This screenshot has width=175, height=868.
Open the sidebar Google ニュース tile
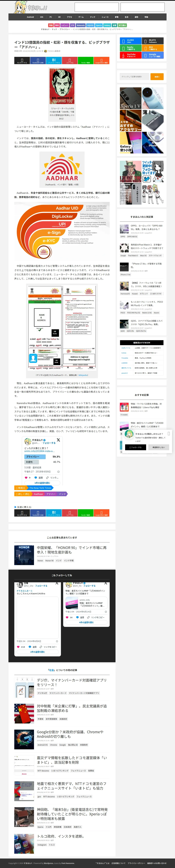point(153,55)
